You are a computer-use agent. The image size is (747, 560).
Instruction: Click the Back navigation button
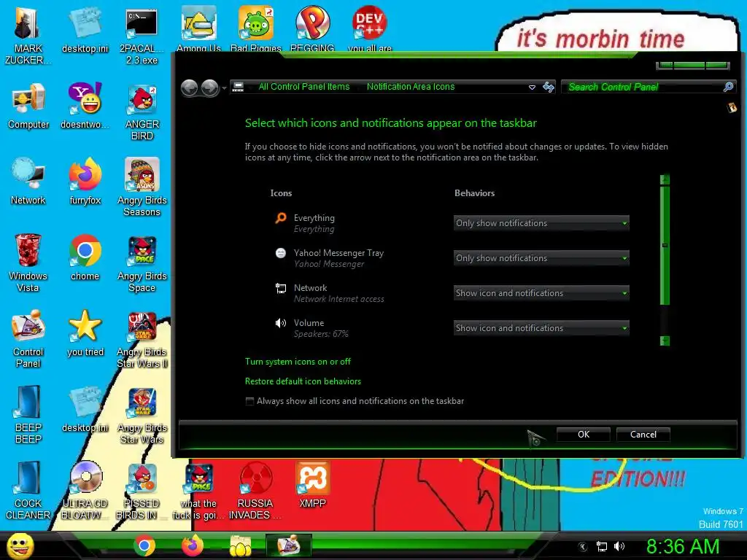pos(190,87)
